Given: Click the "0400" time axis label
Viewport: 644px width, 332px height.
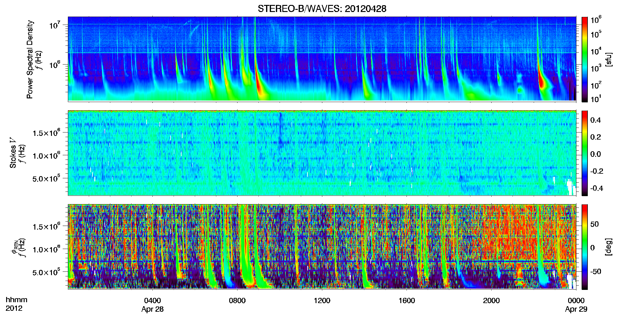Looking at the screenshot, I should (x=152, y=301).
